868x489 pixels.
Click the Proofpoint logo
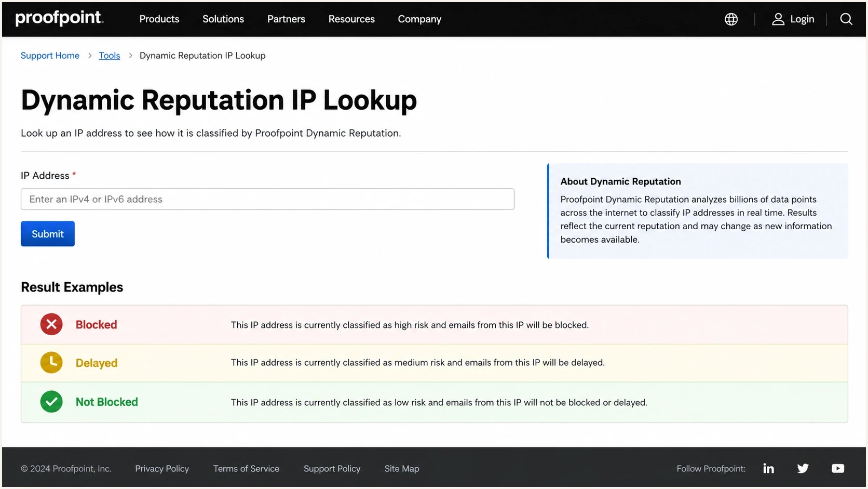coord(59,18)
